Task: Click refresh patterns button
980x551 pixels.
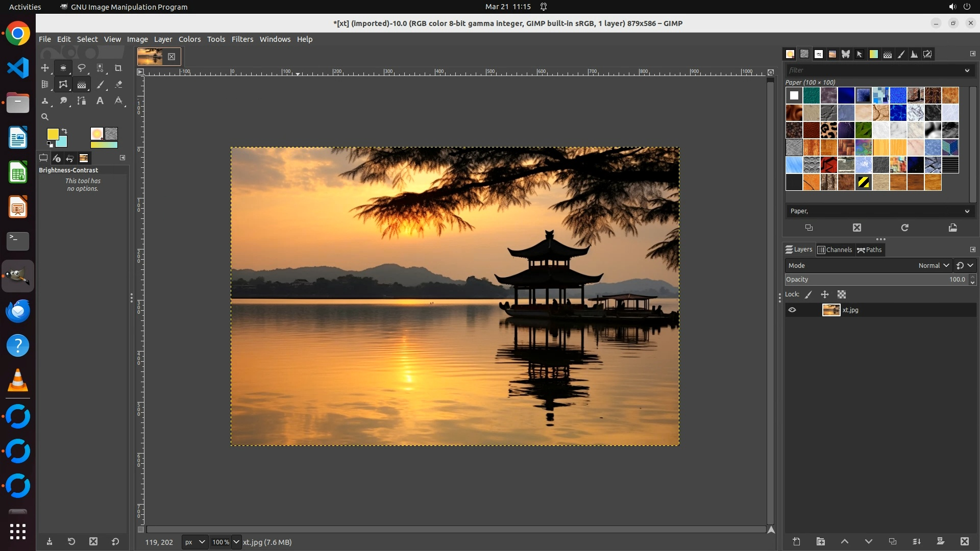Action: pyautogui.click(x=904, y=228)
